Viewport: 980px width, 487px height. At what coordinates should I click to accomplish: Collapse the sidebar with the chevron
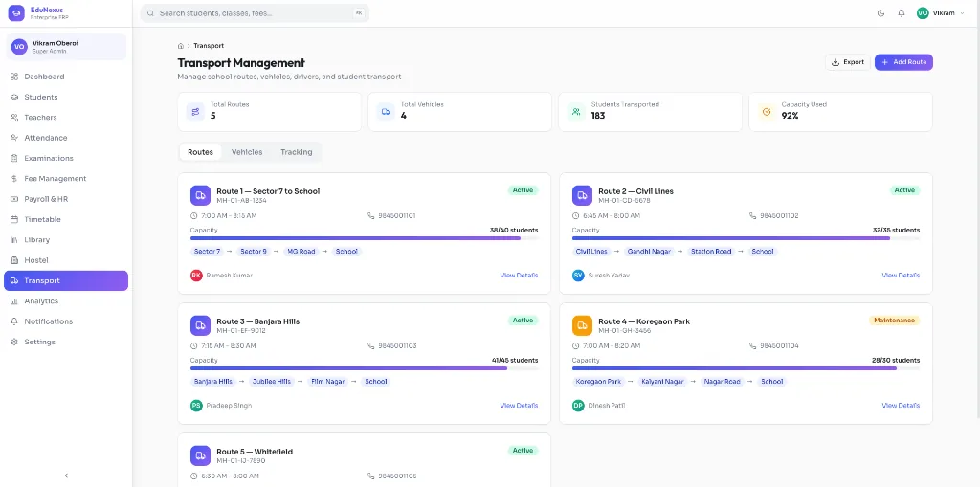tap(66, 476)
